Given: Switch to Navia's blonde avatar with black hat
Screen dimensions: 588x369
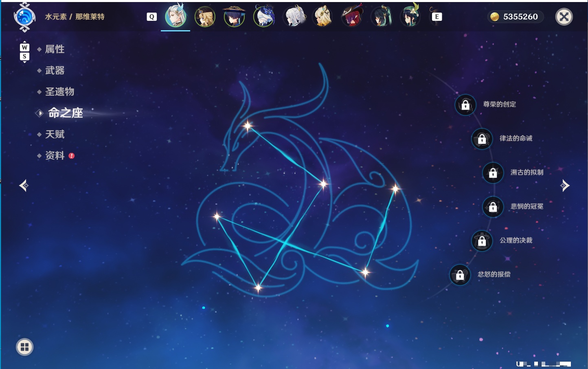Looking at the screenshot, I should click(205, 17).
